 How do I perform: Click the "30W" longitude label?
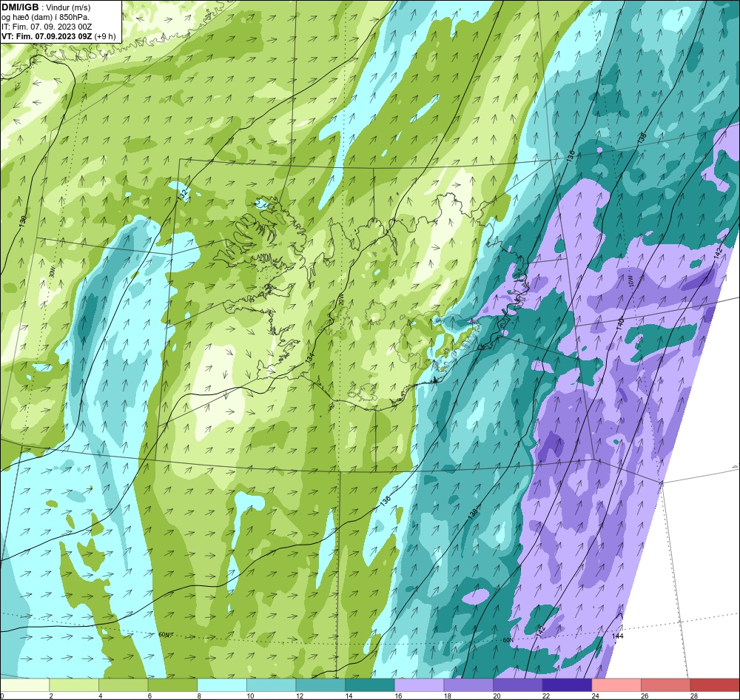[x=53, y=272]
